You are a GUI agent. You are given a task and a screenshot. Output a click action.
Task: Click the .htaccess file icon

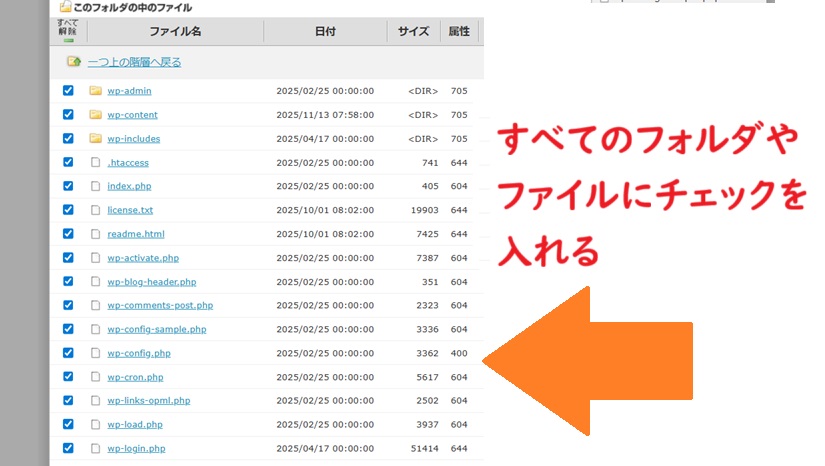95,162
